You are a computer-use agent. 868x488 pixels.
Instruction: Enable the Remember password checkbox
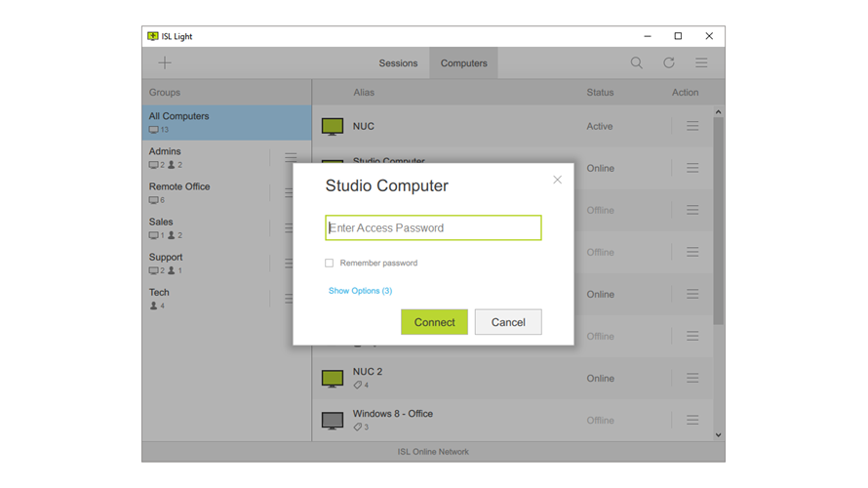pos(330,263)
